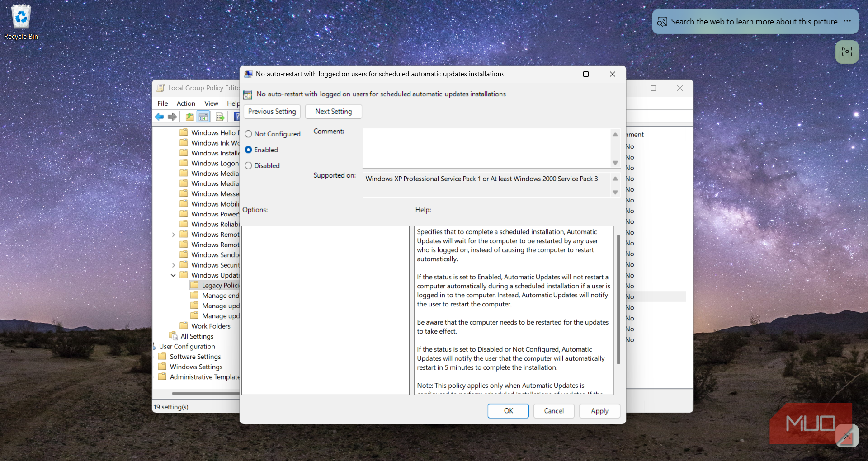The image size is (868, 461).
Task: Click the Software Settings folder icon
Action: [x=162, y=356]
